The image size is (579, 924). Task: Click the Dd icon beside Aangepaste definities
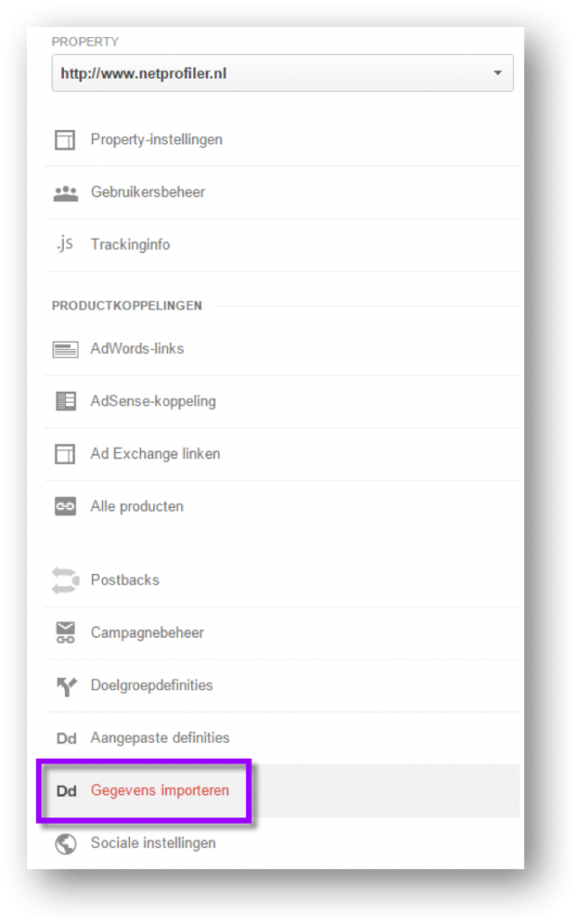[x=66, y=738]
